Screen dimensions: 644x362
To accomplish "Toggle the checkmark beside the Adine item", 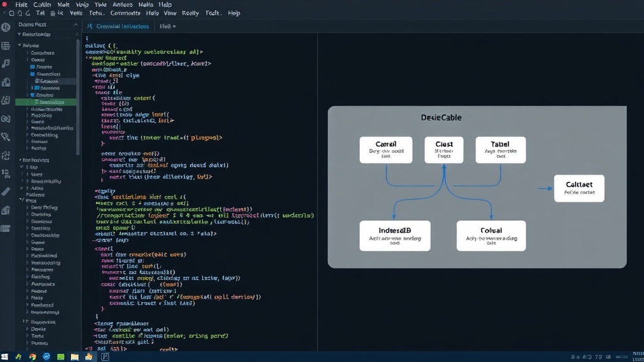I will [22, 188].
